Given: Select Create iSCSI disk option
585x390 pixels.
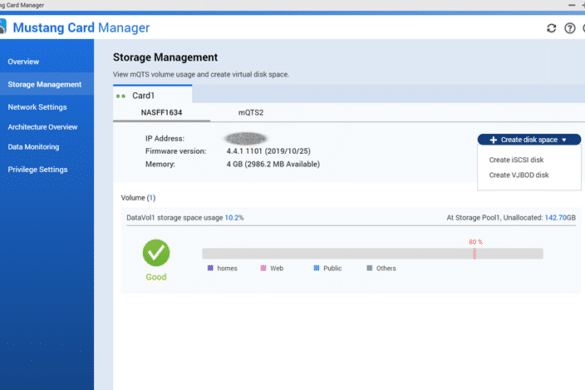Looking at the screenshot, I should coord(516,160).
